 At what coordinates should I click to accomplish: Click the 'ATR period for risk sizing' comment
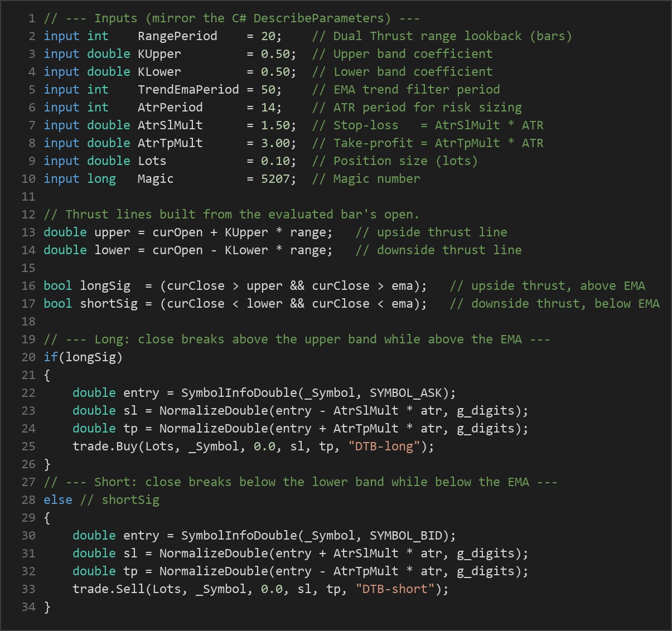pos(417,108)
